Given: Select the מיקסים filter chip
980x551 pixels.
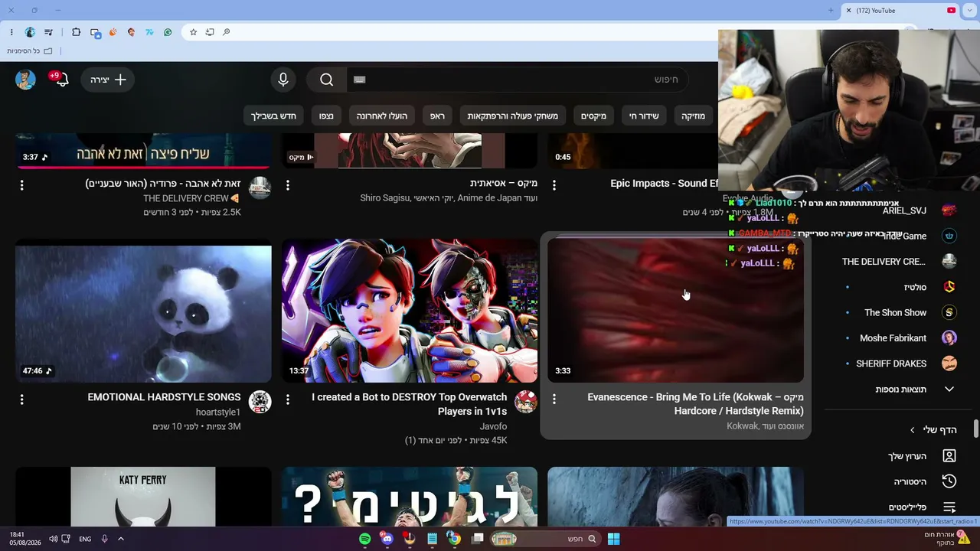Looking at the screenshot, I should [593, 116].
